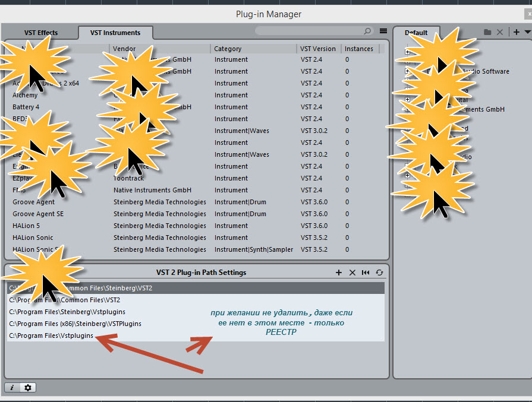Click the delete X icon beside folder icon
Image resolution: width=532 pixels, height=402 pixels.
click(500, 32)
